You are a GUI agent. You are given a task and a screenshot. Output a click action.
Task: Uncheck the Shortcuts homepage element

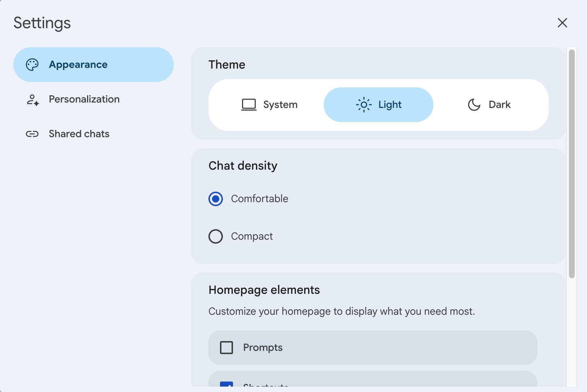[227, 385]
